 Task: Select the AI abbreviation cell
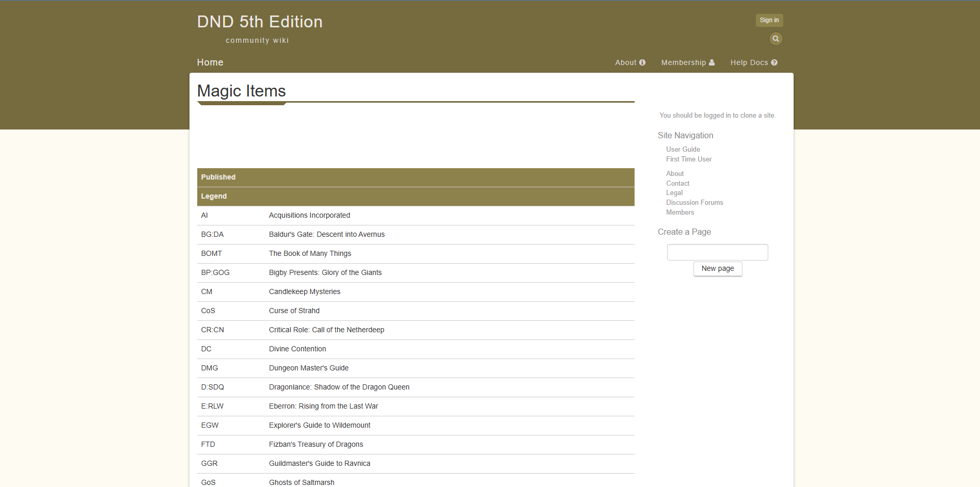coord(231,216)
